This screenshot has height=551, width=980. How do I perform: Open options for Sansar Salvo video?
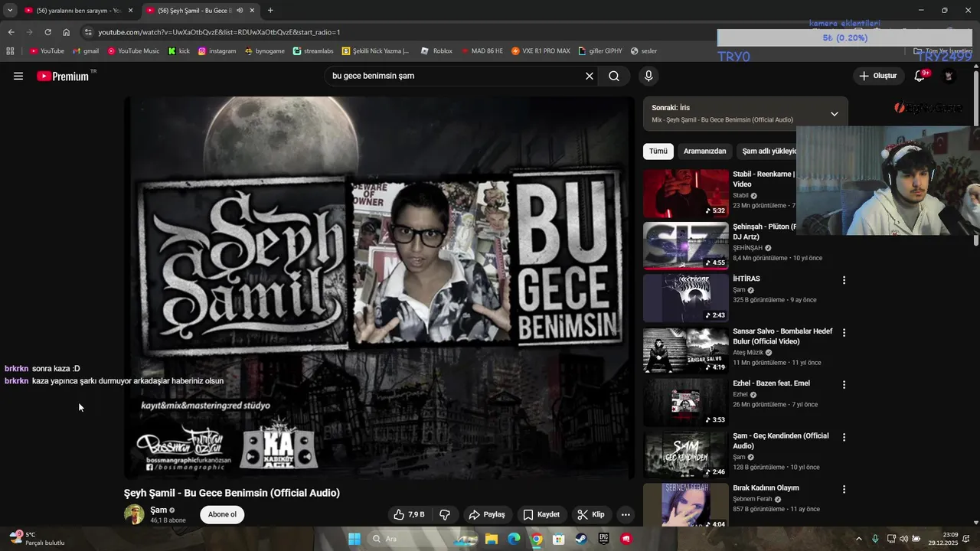click(x=844, y=333)
